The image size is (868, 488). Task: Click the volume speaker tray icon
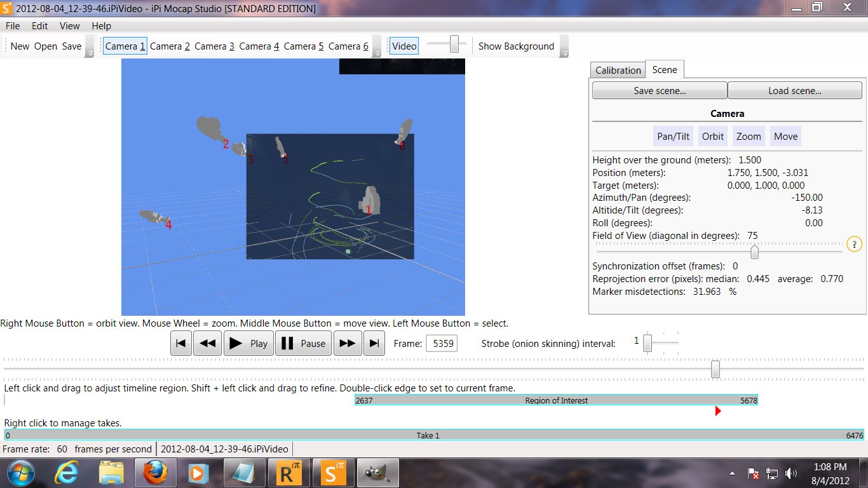coord(791,473)
